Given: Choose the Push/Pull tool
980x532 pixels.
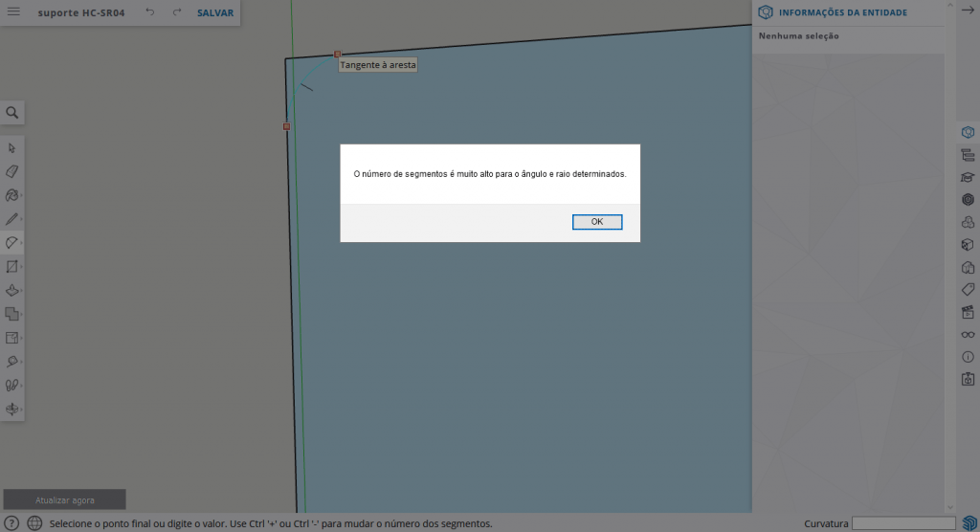Looking at the screenshot, I should pyautogui.click(x=11, y=290).
